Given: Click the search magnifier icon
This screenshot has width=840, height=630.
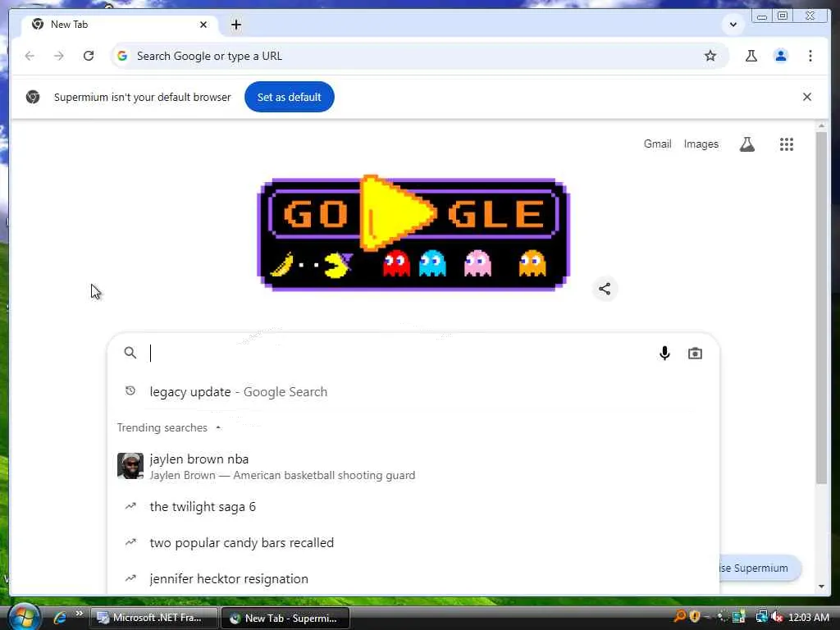Looking at the screenshot, I should point(130,353).
